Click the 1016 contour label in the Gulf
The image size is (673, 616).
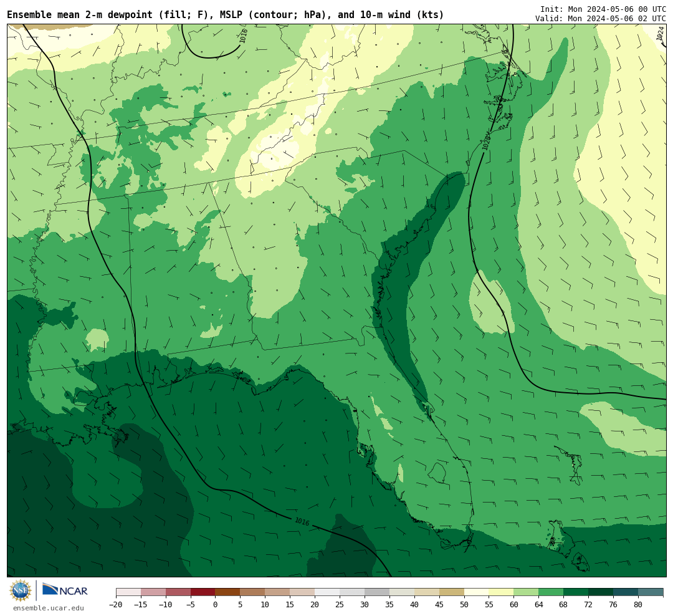(302, 521)
